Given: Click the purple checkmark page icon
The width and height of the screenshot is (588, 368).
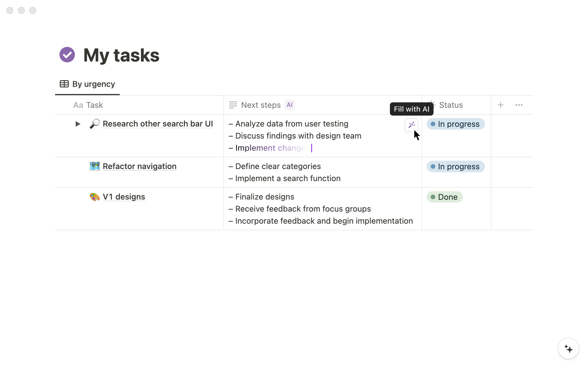Looking at the screenshot, I should pyautogui.click(x=67, y=55).
